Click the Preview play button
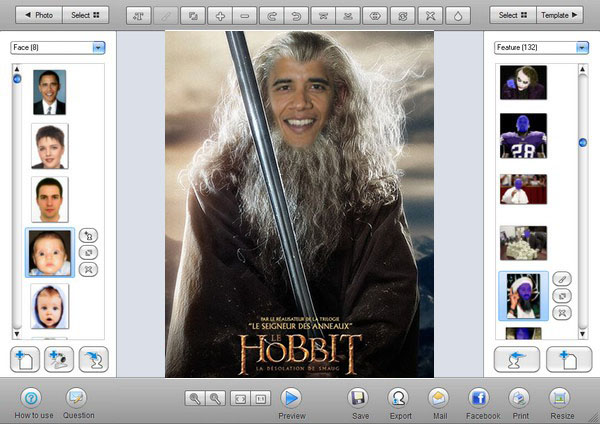 tap(291, 397)
